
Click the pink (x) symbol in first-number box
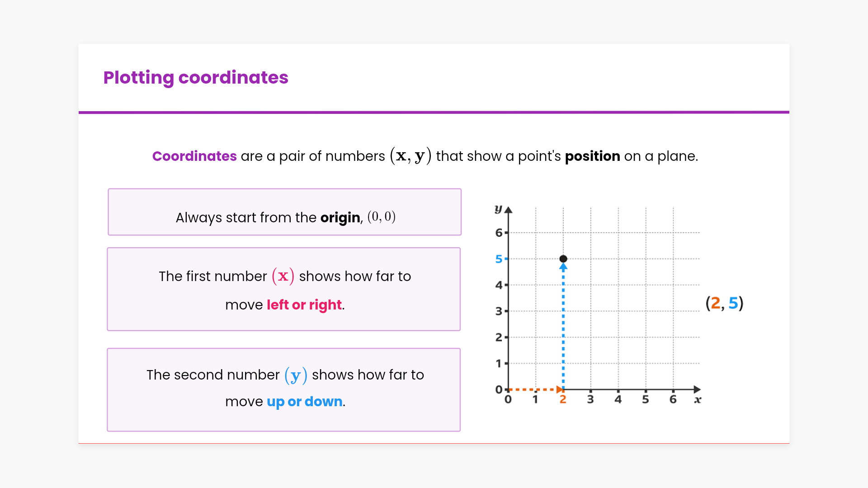pos(283,276)
